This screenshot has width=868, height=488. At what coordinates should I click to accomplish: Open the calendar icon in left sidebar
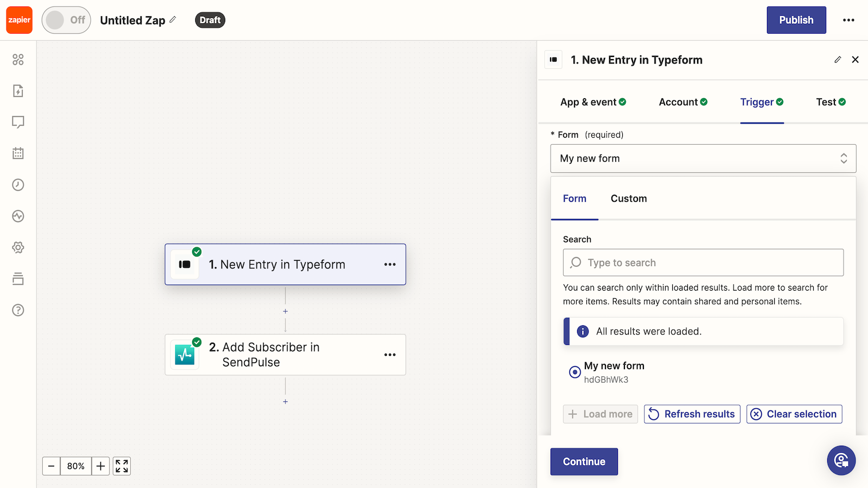tap(18, 153)
